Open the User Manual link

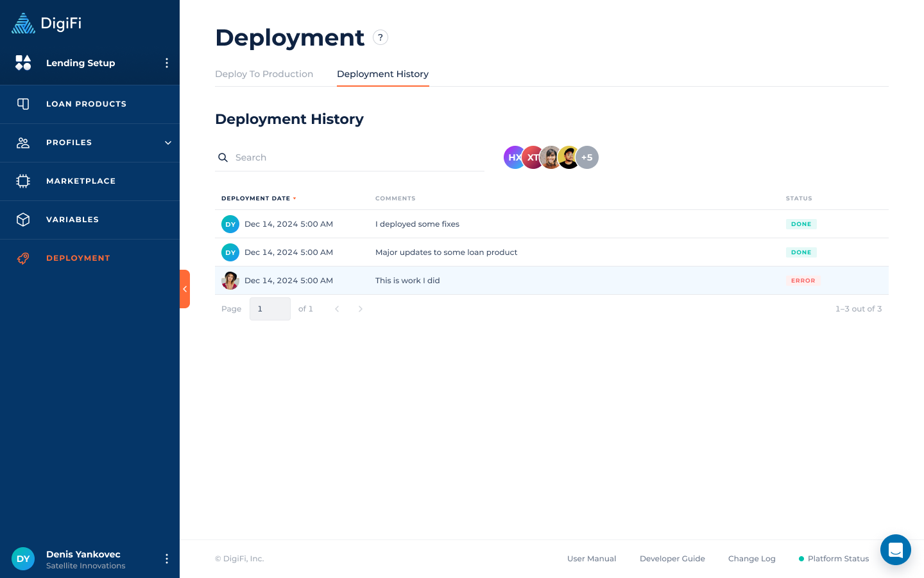[592, 559]
